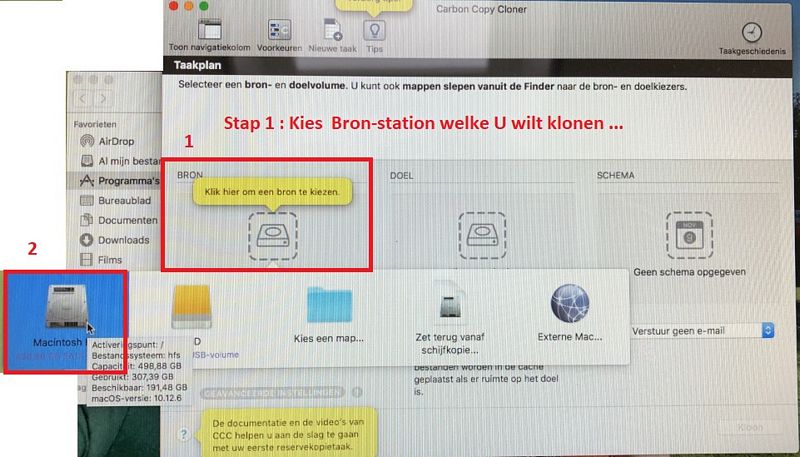Click the Kloon button
This screenshot has width=800, height=457.
tap(750, 427)
